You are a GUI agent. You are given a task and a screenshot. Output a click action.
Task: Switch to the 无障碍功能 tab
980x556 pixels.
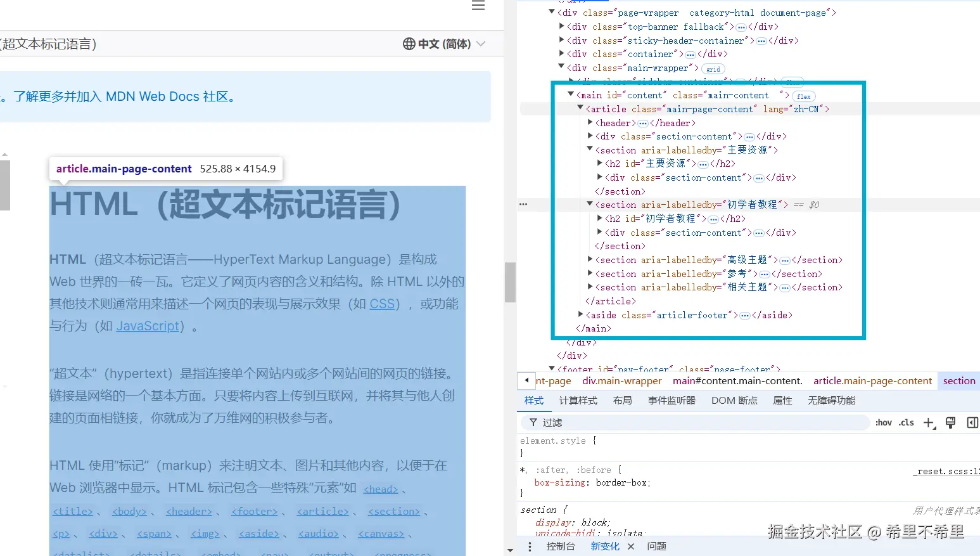(831, 401)
